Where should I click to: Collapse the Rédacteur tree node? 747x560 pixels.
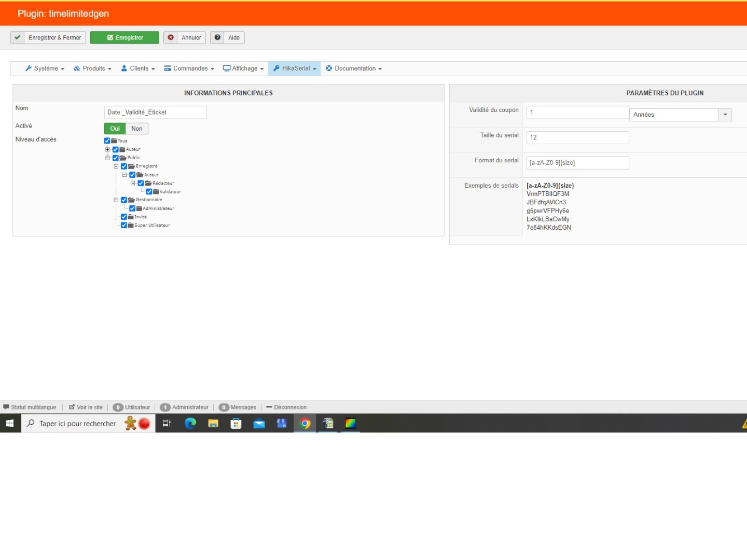[x=133, y=184]
